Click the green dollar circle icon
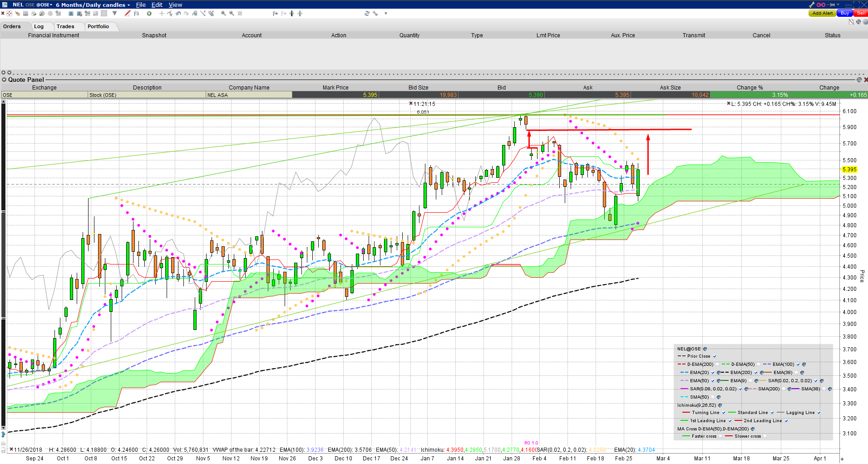The width and height of the screenshot is (868, 464). [149, 13]
